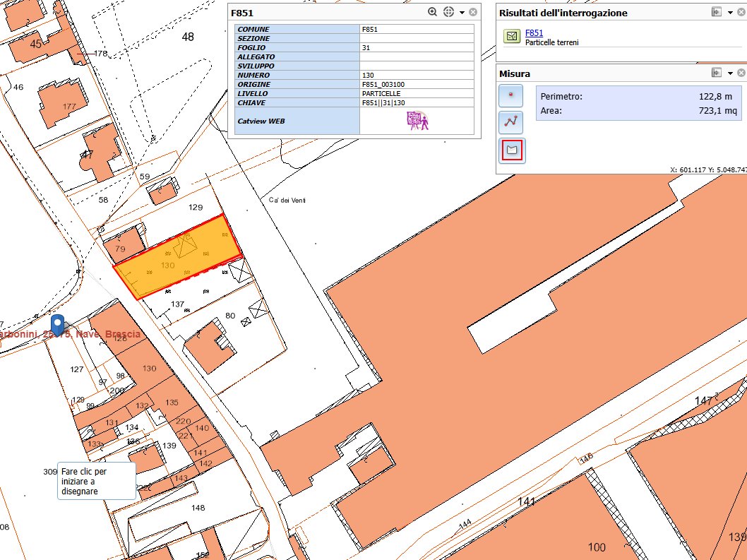Click the blue location pin on the map
Image resolution: width=747 pixels, height=560 pixels.
pos(59,324)
